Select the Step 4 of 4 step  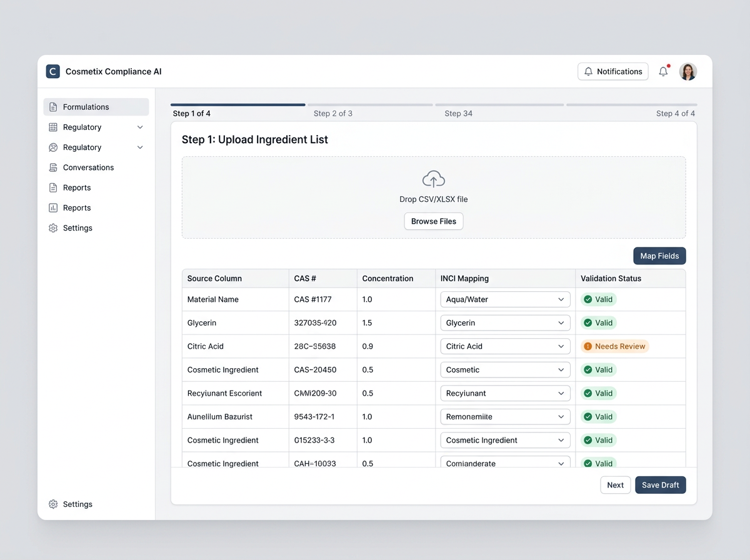(676, 113)
